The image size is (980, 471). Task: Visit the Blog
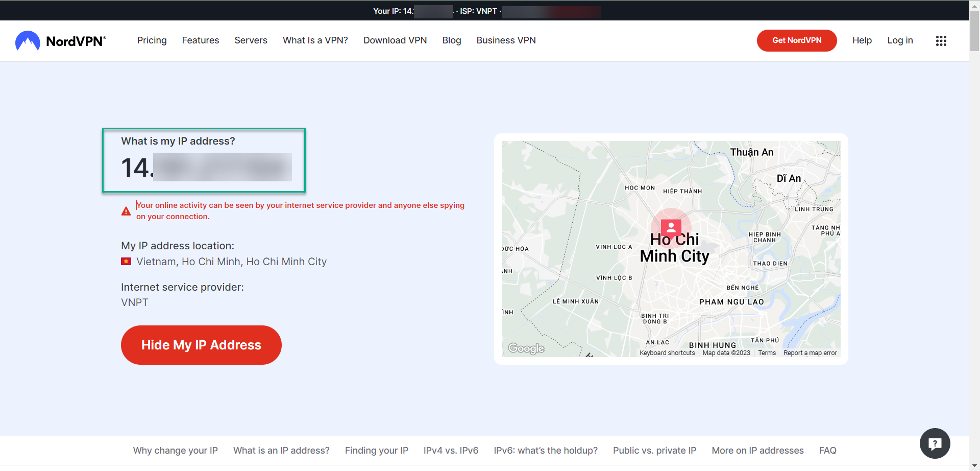point(452,40)
